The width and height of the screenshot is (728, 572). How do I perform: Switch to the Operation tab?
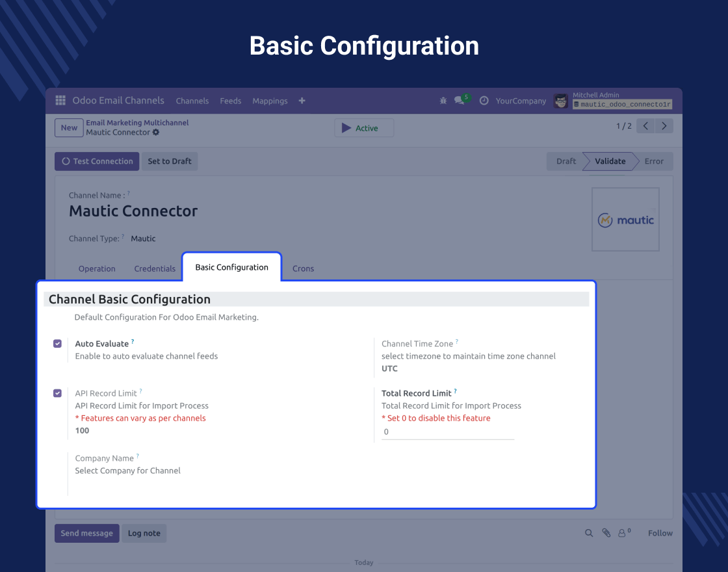(97, 268)
